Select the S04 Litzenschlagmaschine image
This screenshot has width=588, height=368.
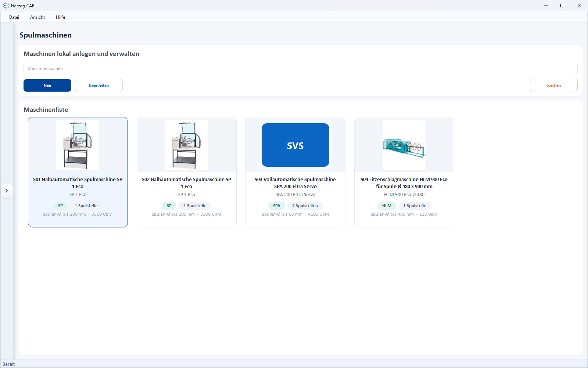click(404, 145)
